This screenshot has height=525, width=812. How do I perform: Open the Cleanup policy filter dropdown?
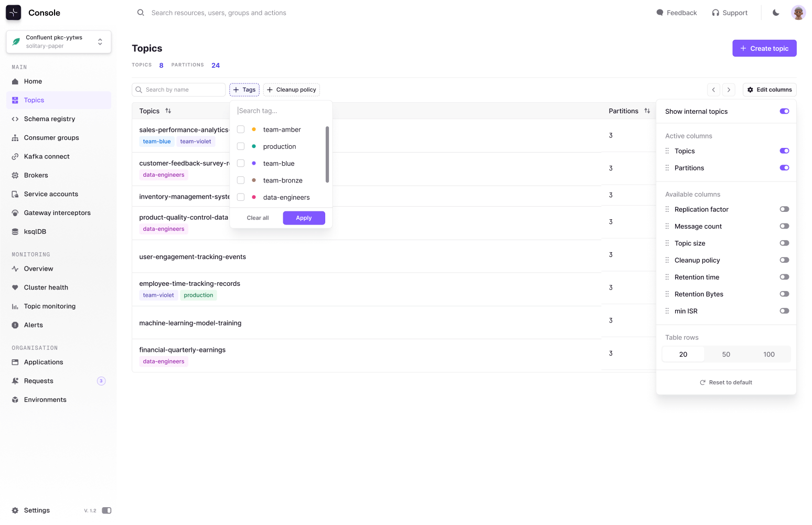coord(292,90)
